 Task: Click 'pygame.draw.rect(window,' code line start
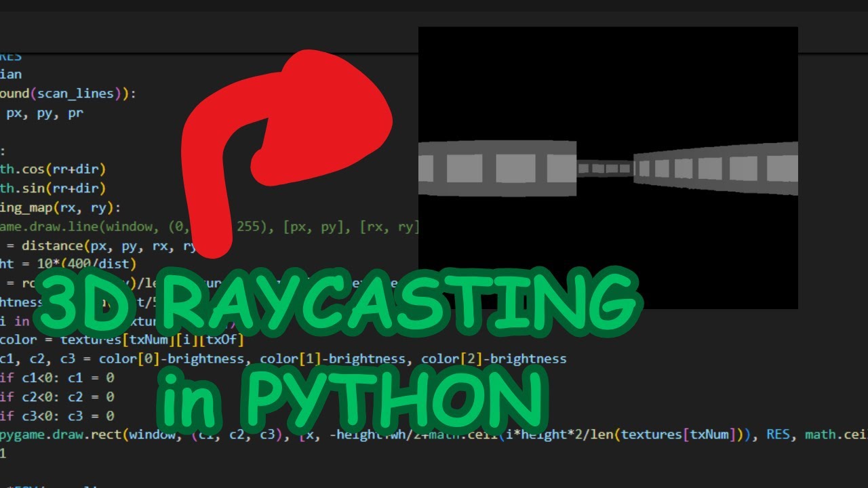[x=91, y=434]
